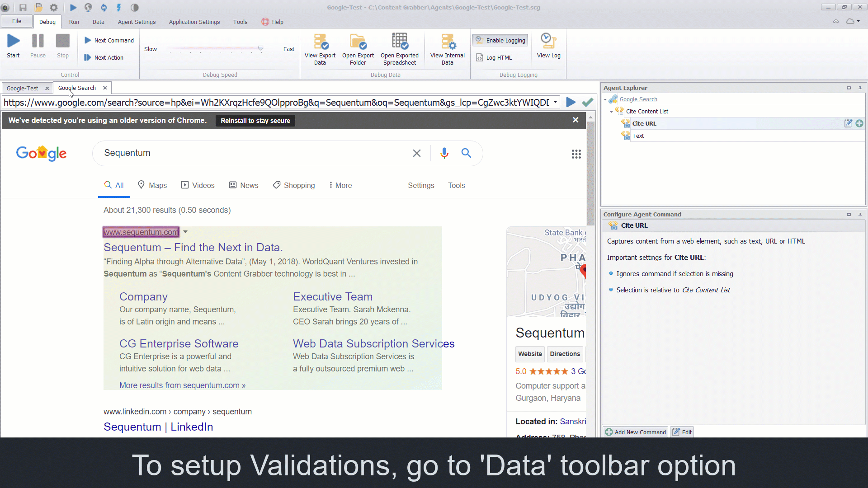Click Open Export Folder icon
This screenshot has width=868, height=488.
tap(358, 42)
